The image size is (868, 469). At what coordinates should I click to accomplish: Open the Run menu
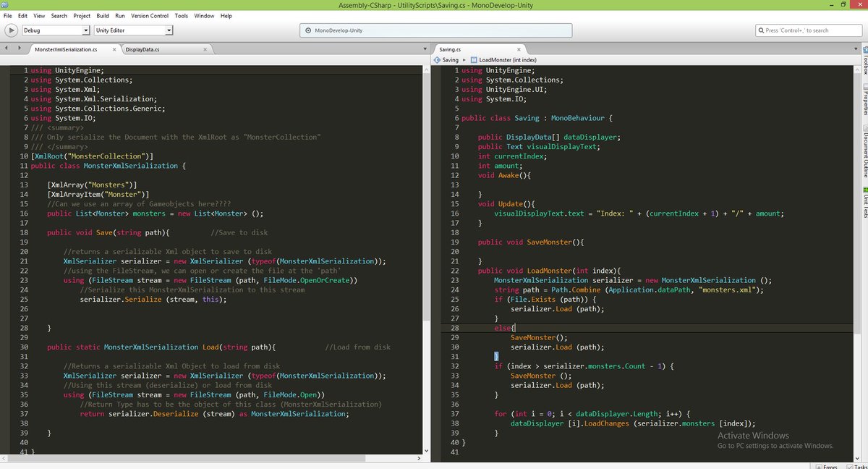120,15
